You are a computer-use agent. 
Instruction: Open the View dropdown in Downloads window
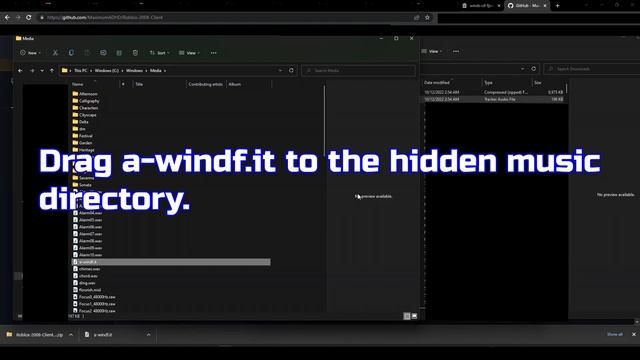(x=432, y=51)
